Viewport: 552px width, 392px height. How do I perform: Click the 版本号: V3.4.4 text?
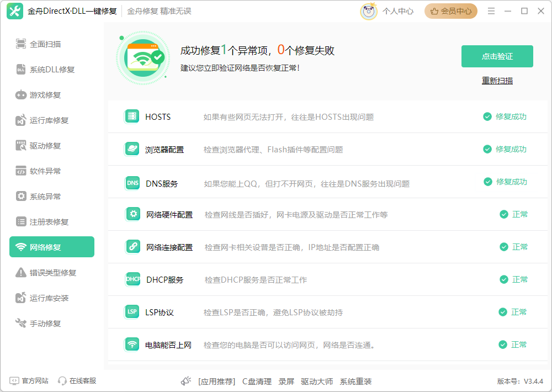[520, 381]
